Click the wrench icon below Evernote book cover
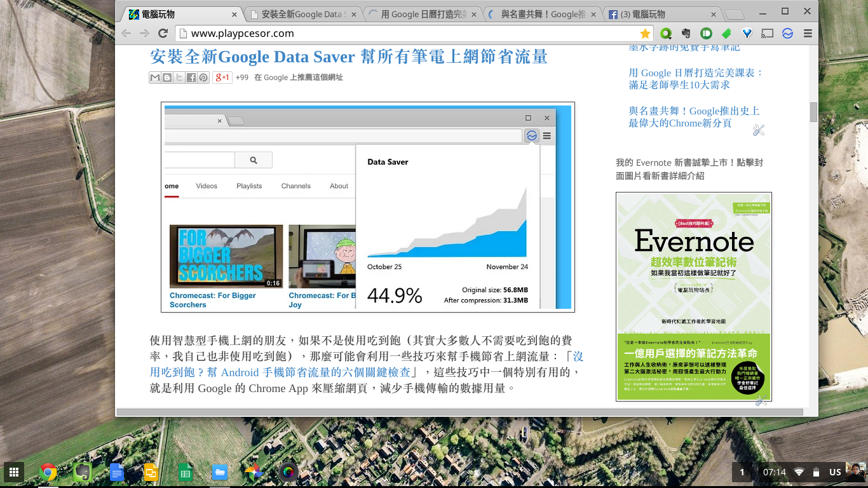 [x=761, y=400]
